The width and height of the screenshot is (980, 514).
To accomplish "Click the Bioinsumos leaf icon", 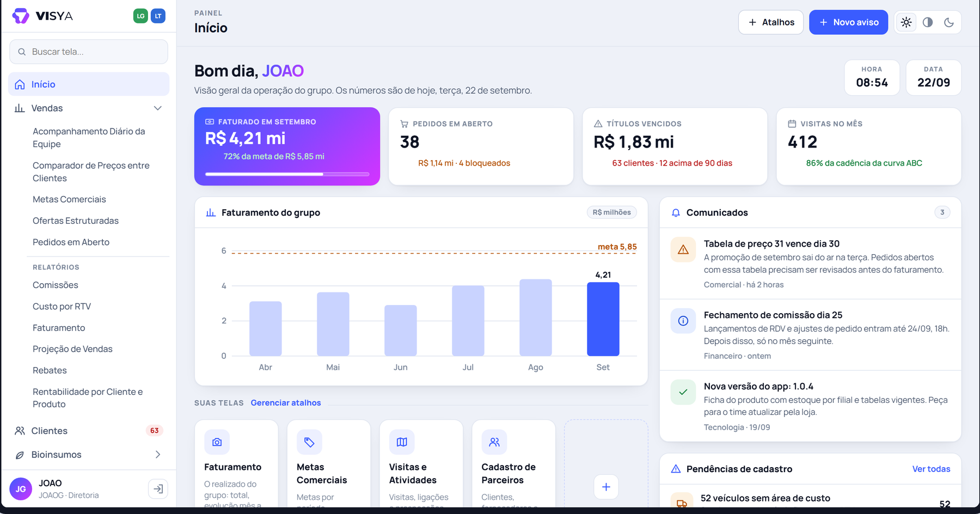I will click(x=20, y=455).
